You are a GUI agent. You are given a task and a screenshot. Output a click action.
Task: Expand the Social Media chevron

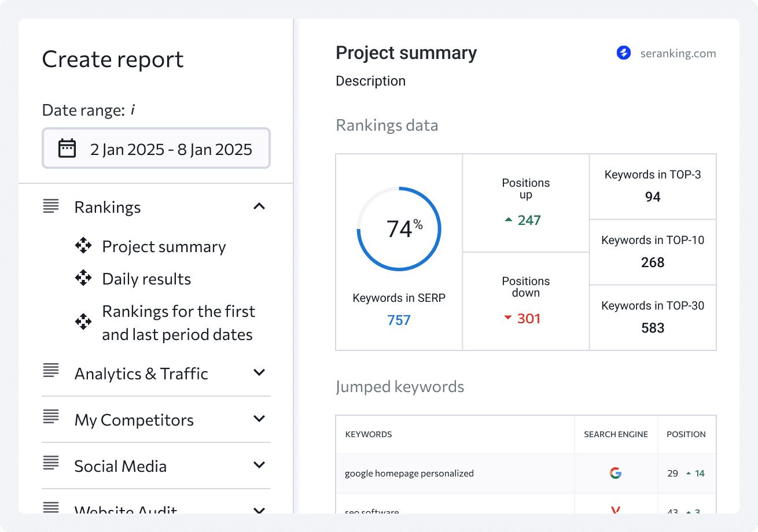point(259,465)
